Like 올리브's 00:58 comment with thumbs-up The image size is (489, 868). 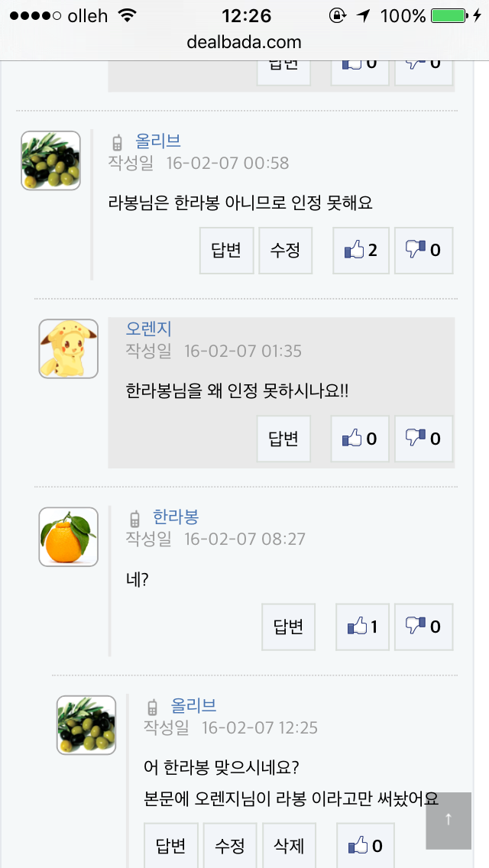361,250
